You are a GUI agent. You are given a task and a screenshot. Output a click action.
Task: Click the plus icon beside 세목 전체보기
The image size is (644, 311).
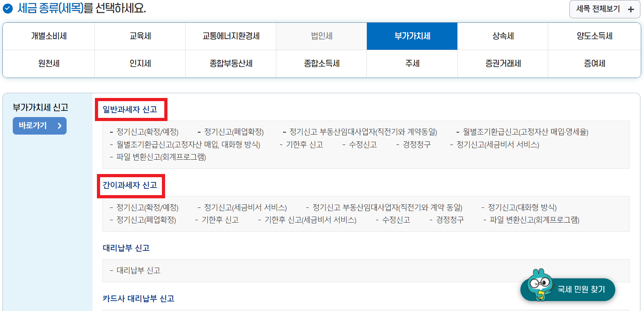[631, 9]
